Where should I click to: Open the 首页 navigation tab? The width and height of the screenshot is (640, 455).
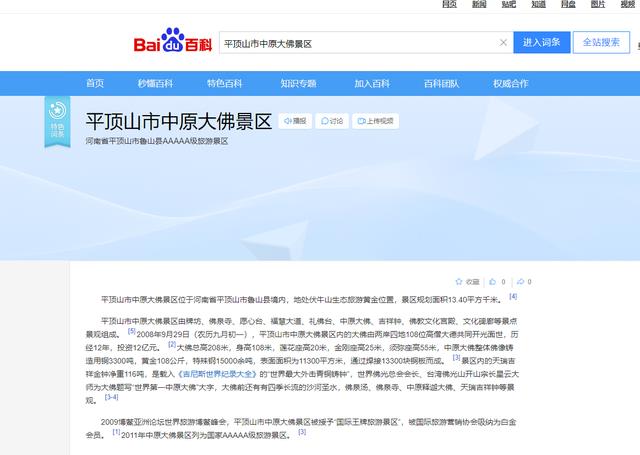point(95,83)
